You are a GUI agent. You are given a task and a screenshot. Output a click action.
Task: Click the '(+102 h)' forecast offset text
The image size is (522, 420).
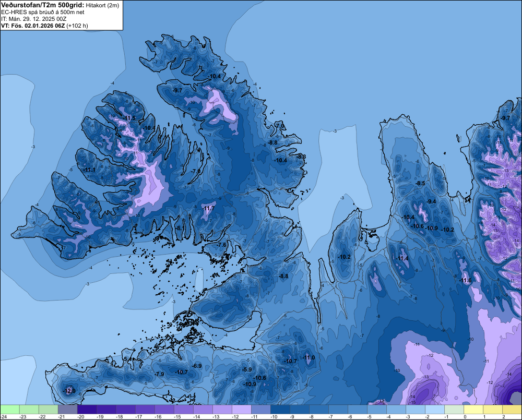pyautogui.click(x=77, y=26)
